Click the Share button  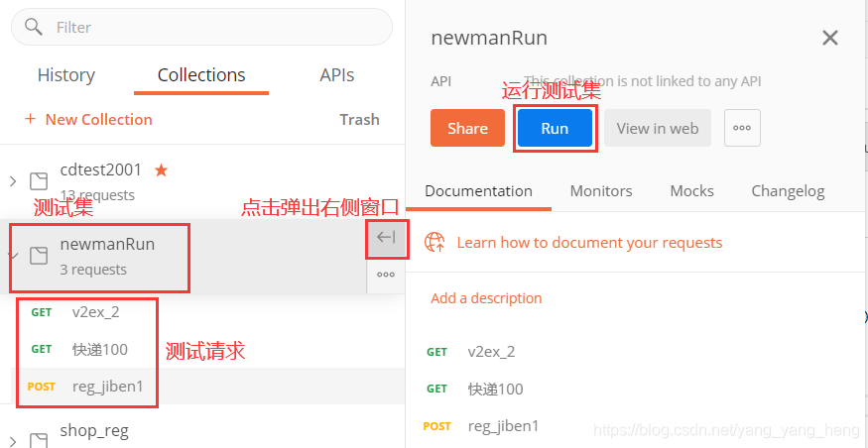(x=467, y=128)
